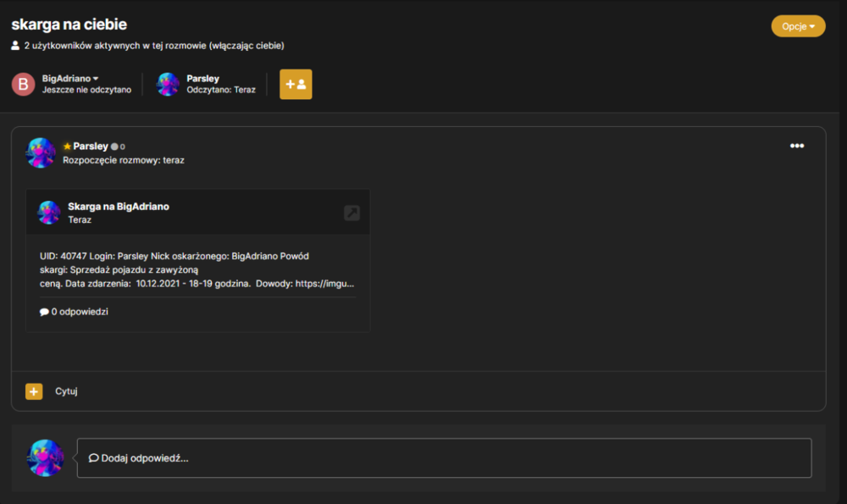Screen dimensions: 847x504
Task: Open the three-dot message options menu
Action: click(797, 146)
